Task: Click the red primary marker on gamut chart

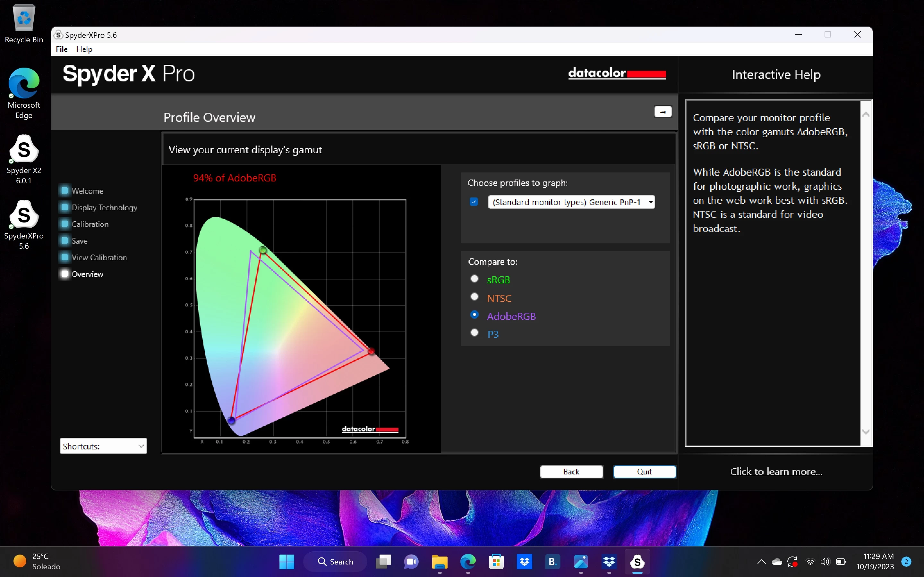Action: (371, 351)
